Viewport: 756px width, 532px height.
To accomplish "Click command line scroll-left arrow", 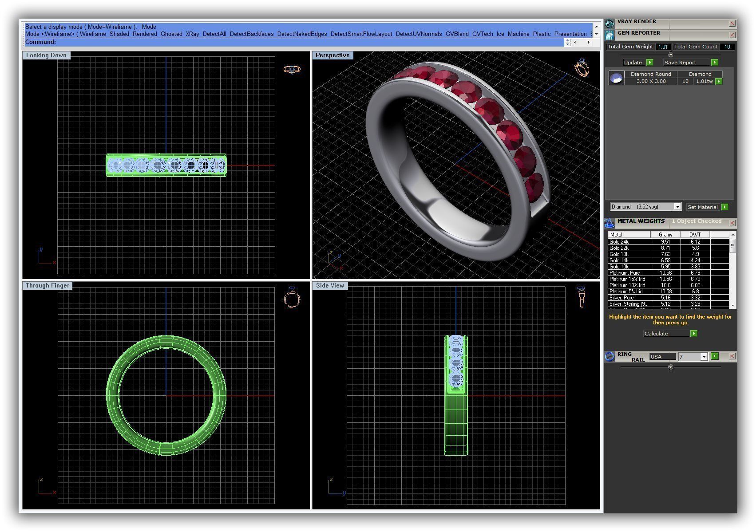I will tap(575, 43).
